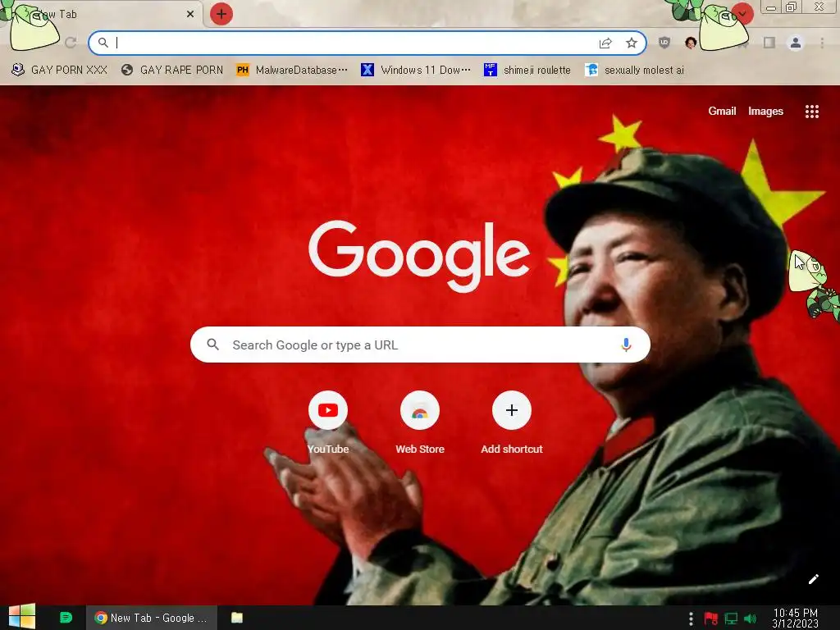Open the Chrome three-dot menu

pyautogui.click(x=822, y=43)
